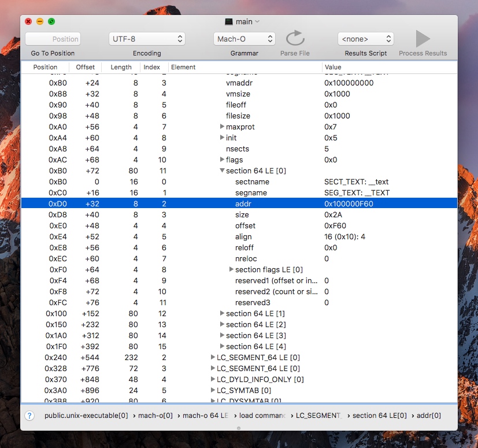The width and height of the screenshot is (478, 448).
Task: Select load command in the path bar
Action: (262, 416)
